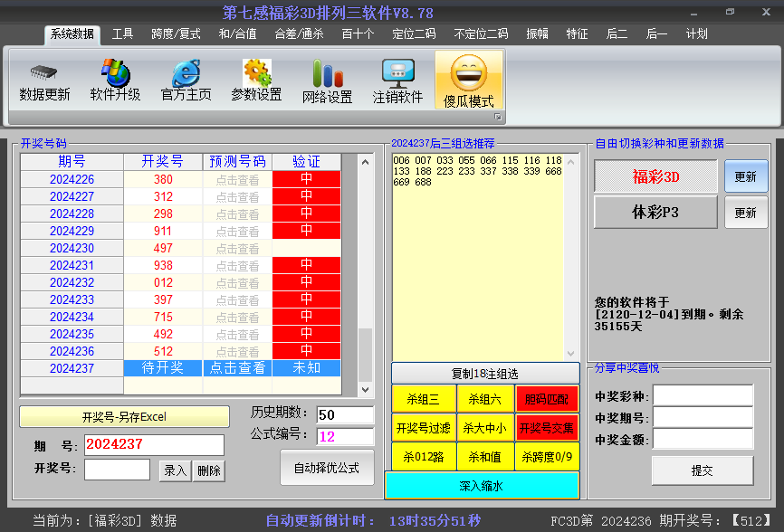This screenshot has height=532, width=784.
Task: Open the 工具 tab
Action: (122, 34)
